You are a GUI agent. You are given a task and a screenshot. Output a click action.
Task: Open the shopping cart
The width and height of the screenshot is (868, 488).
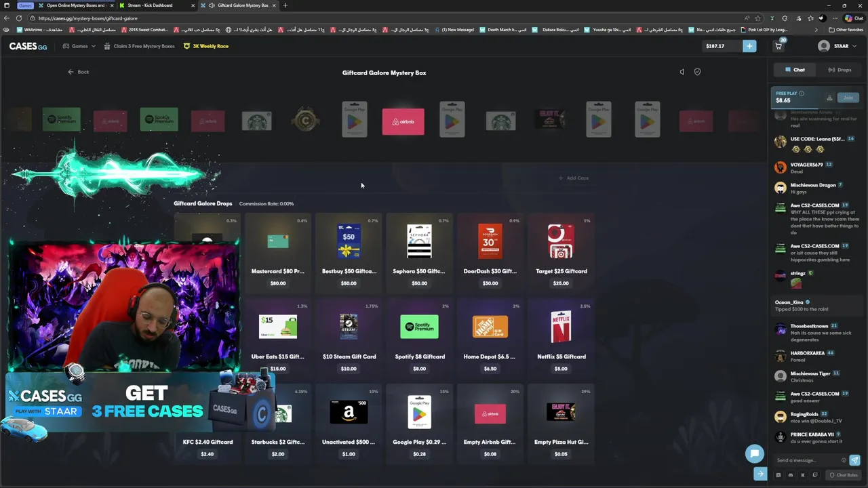(x=778, y=46)
